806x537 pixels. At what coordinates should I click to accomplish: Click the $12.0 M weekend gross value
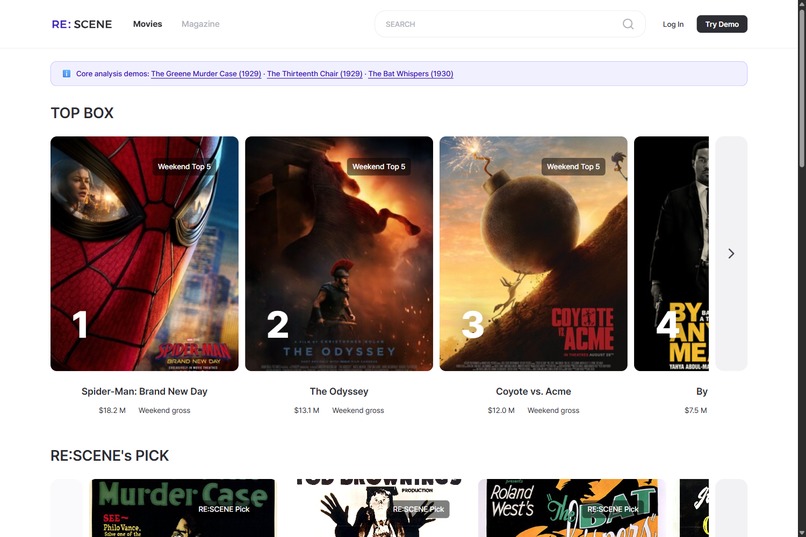(x=501, y=411)
